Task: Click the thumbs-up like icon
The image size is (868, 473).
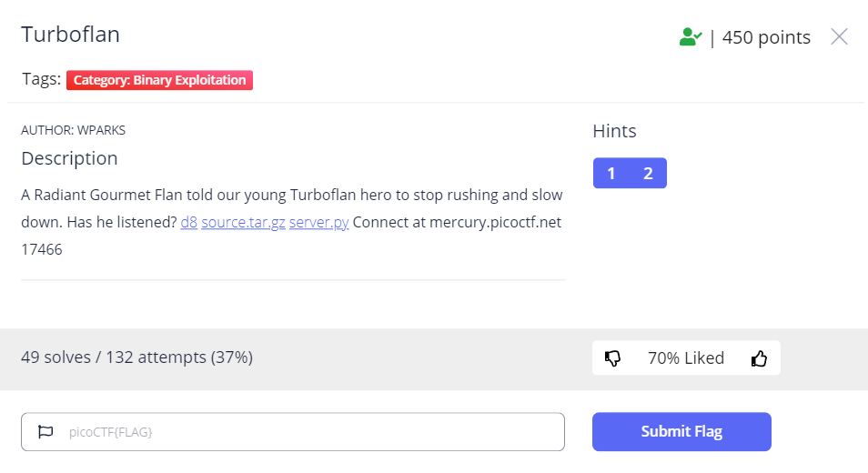Action: (759, 358)
